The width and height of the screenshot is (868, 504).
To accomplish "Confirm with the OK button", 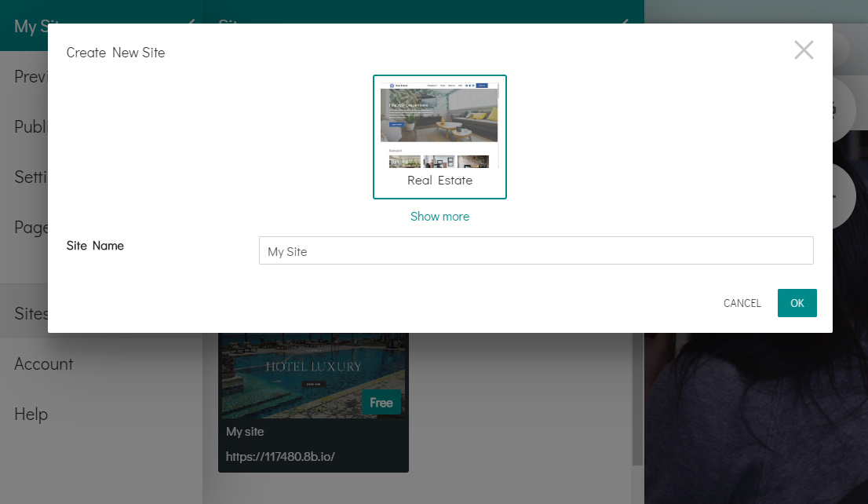I will pos(797,303).
